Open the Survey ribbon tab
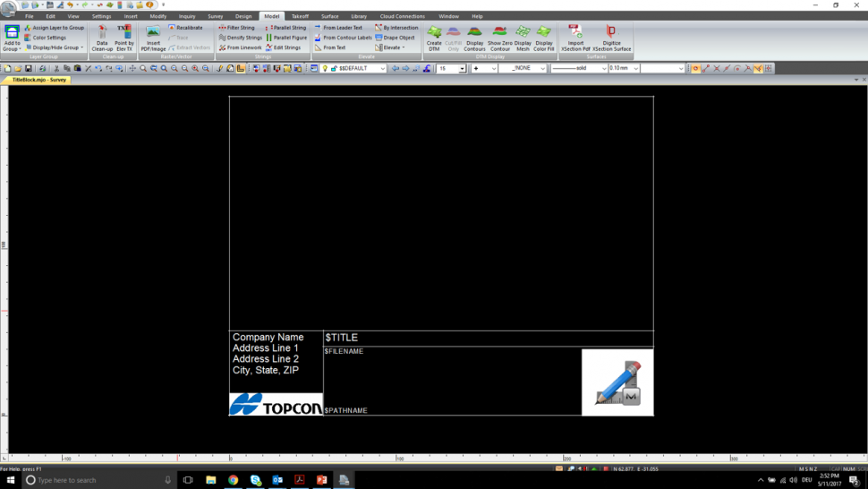The width and height of the screenshot is (868, 489). (x=216, y=16)
